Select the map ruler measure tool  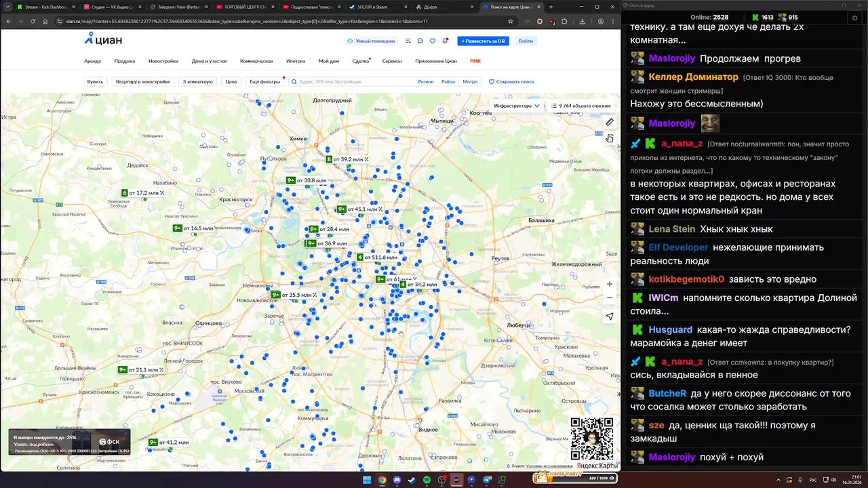pos(609,122)
